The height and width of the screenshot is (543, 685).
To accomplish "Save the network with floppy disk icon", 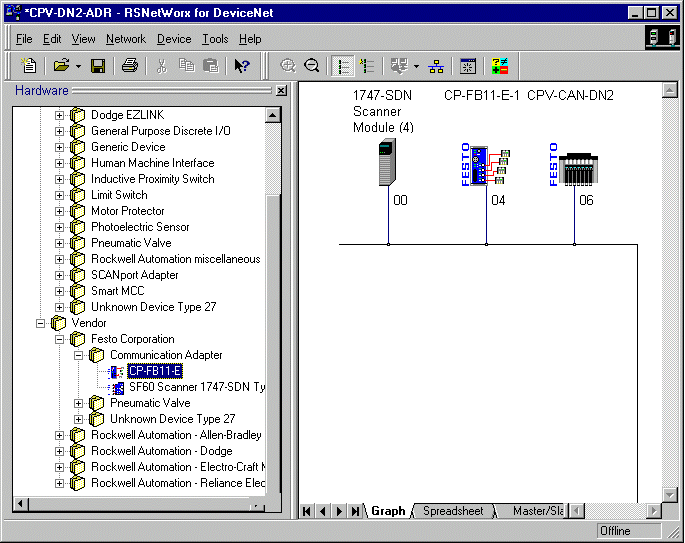I will click(x=98, y=66).
